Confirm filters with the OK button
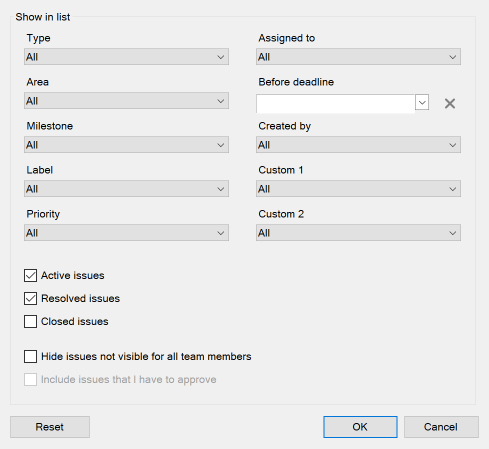 tap(360, 427)
